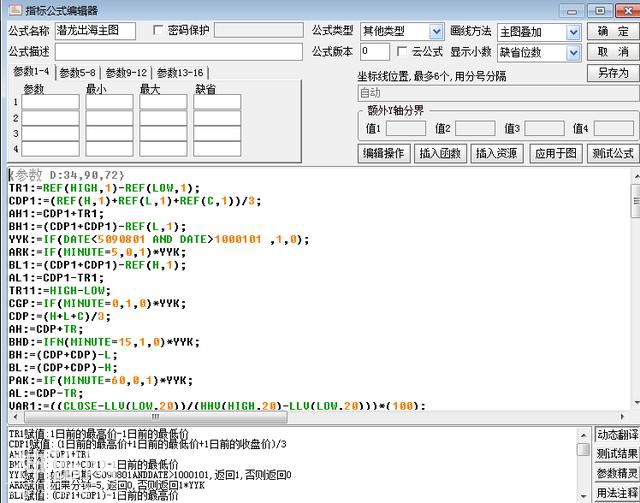The image size is (640, 503).
Task: Click the line 'CGP:=IF(MINUTE=0,1,0)*YYK;'
Action: tap(97, 304)
